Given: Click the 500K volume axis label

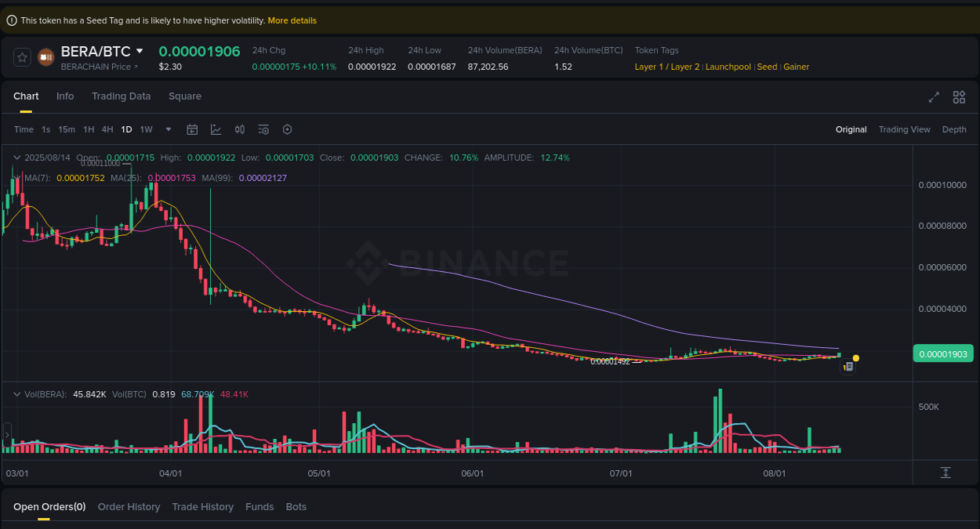Looking at the screenshot, I should (929, 407).
